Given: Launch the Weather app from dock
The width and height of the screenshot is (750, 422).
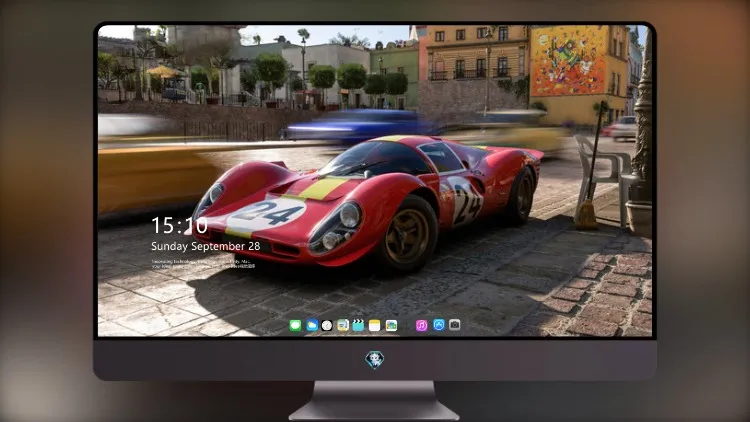Looking at the screenshot, I should 312,325.
